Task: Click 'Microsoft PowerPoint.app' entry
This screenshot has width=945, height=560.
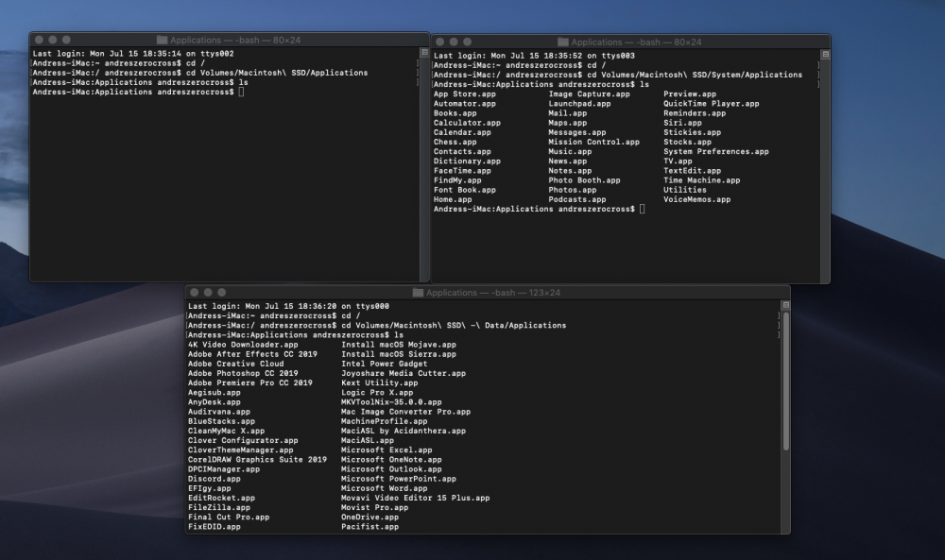Action: (x=399, y=479)
